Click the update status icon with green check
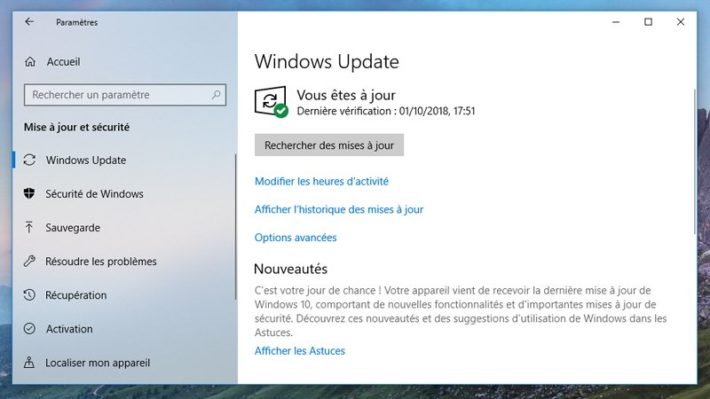 (271, 101)
